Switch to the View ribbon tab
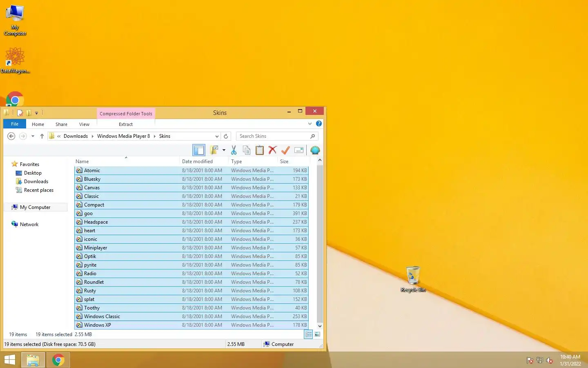588x368 pixels. 84,124
